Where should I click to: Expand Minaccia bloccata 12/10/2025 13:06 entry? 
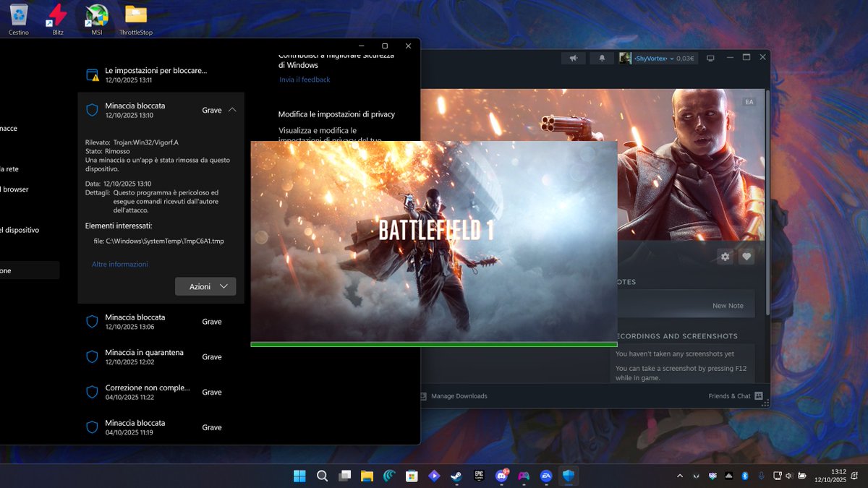161,322
